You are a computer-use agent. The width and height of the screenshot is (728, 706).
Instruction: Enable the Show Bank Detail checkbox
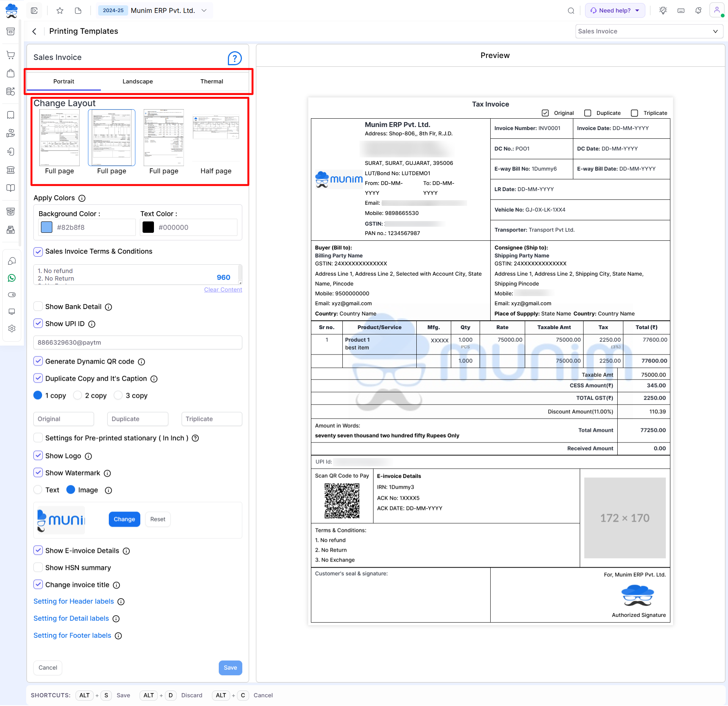(x=38, y=306)
